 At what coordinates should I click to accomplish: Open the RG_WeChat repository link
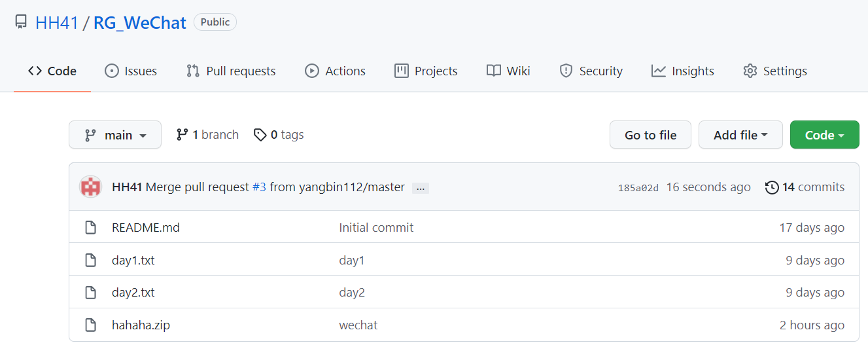(x=140, y=22)
